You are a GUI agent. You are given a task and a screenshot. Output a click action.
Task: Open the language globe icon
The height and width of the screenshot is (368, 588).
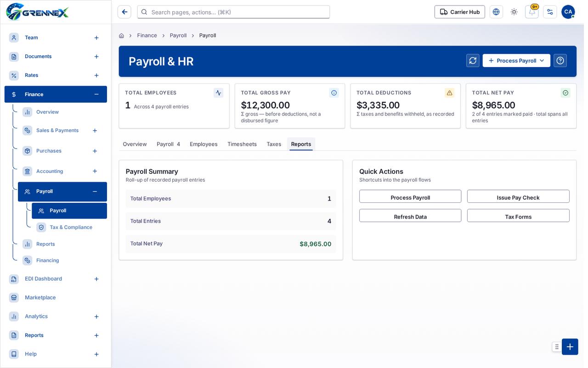496,12
